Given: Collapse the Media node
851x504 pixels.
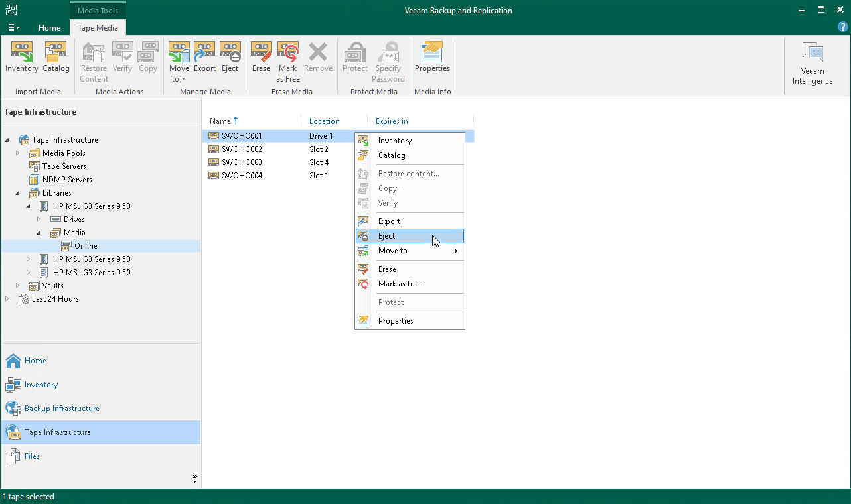Looking at the screenshot, I should coord(39,233).
